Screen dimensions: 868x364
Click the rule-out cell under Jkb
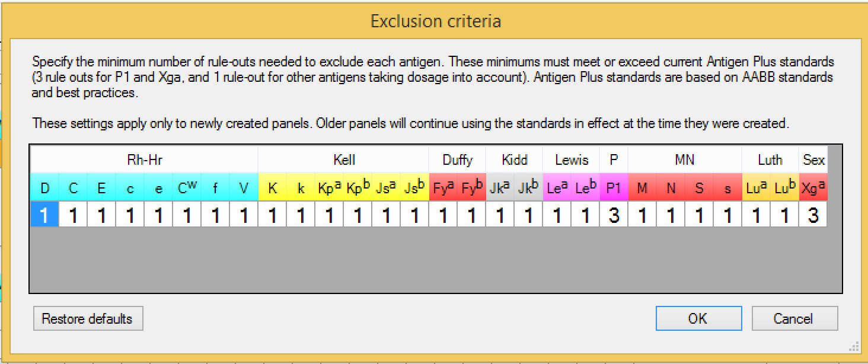(x=528, y=215)
